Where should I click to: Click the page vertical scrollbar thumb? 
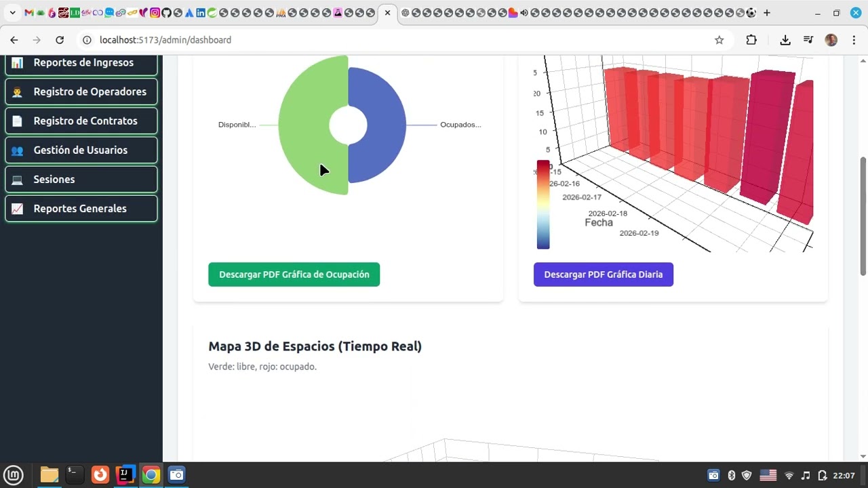click(x=863, y=216)
